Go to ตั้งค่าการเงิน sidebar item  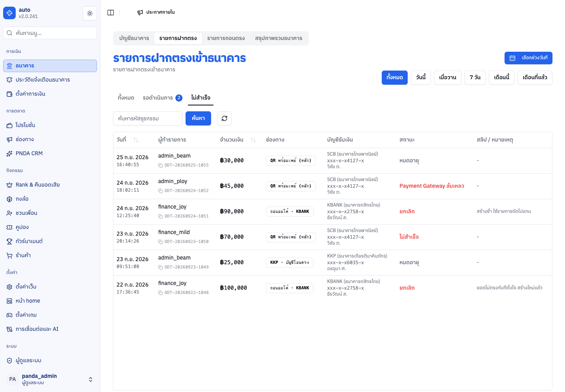pyautogui.click(x=50, y=94)
